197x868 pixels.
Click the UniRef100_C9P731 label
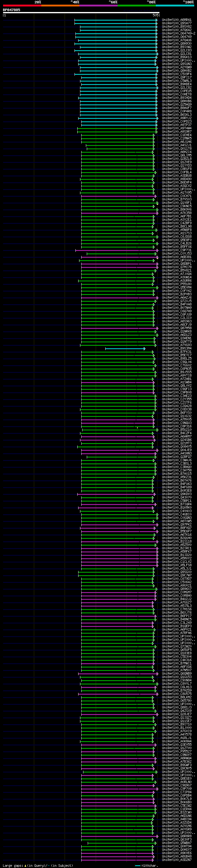coord(176,250)
